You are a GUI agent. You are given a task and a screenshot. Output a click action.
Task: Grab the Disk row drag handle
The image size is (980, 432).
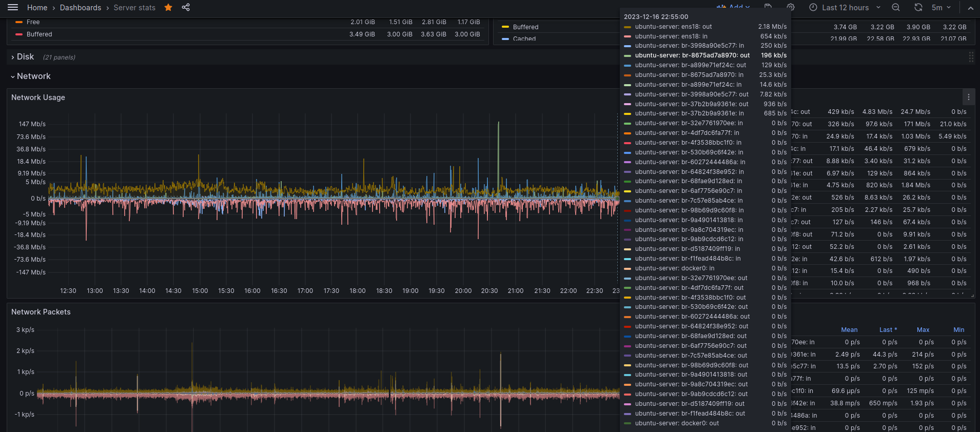pos(971,57)
